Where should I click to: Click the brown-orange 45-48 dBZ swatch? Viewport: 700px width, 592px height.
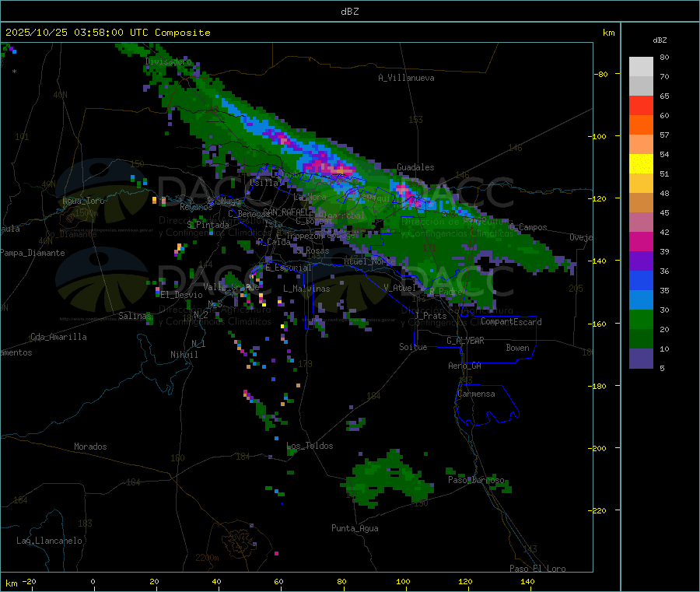(x=641, y=203)
